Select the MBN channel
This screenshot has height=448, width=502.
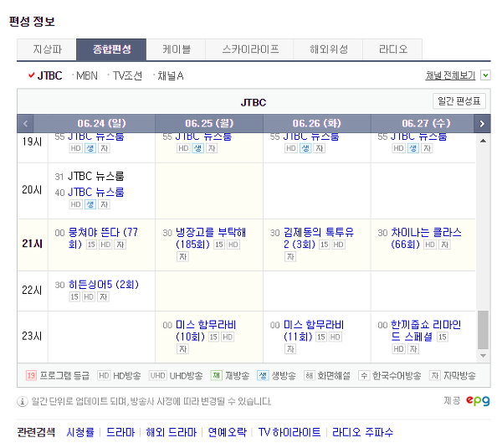pos(87,76)
